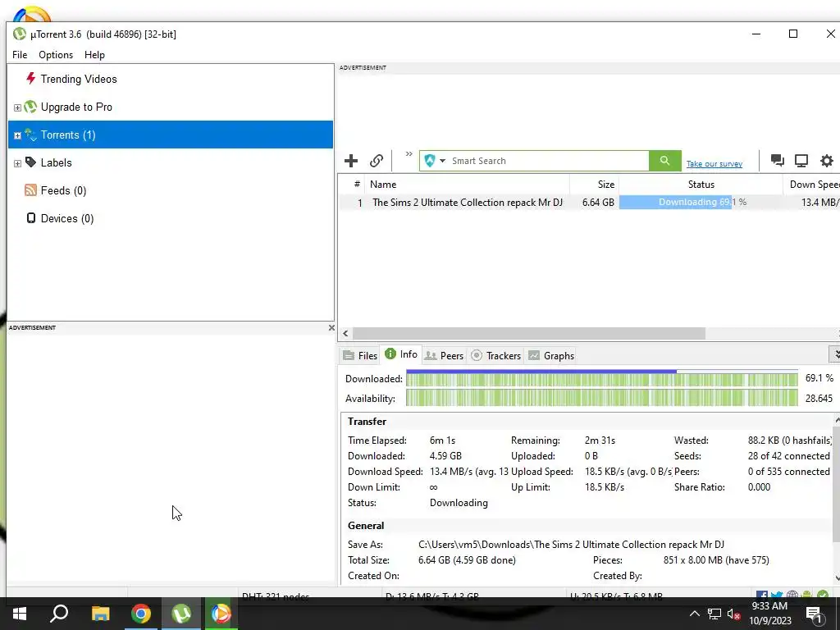Select the Torrents (1) sidebar item

click(171, 135)
